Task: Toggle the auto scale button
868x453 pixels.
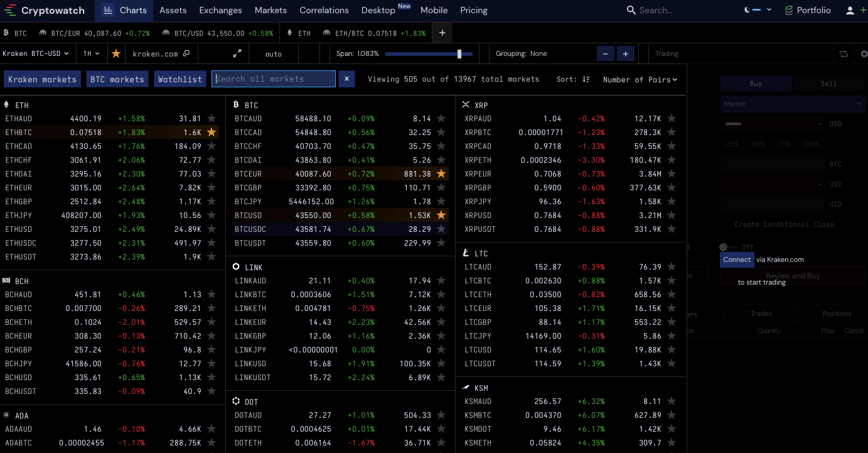Action: (274, 54)
